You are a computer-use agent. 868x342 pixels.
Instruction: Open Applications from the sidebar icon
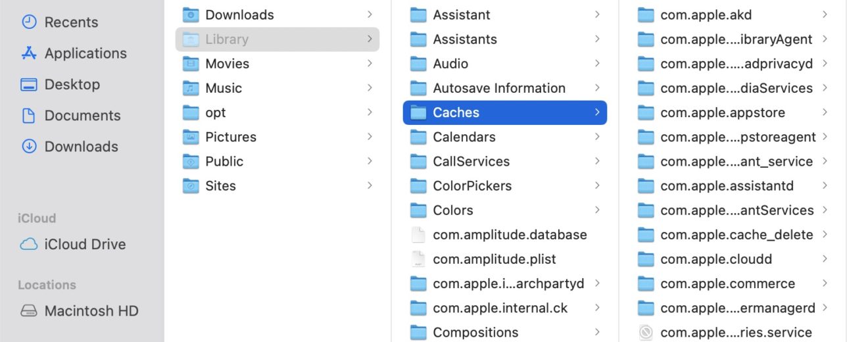(29, 53)
